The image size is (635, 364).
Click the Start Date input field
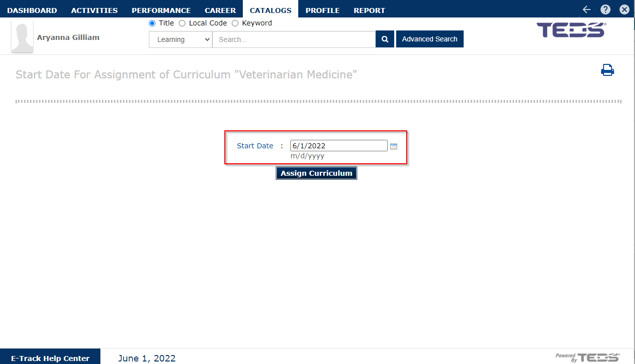[339, 146]
